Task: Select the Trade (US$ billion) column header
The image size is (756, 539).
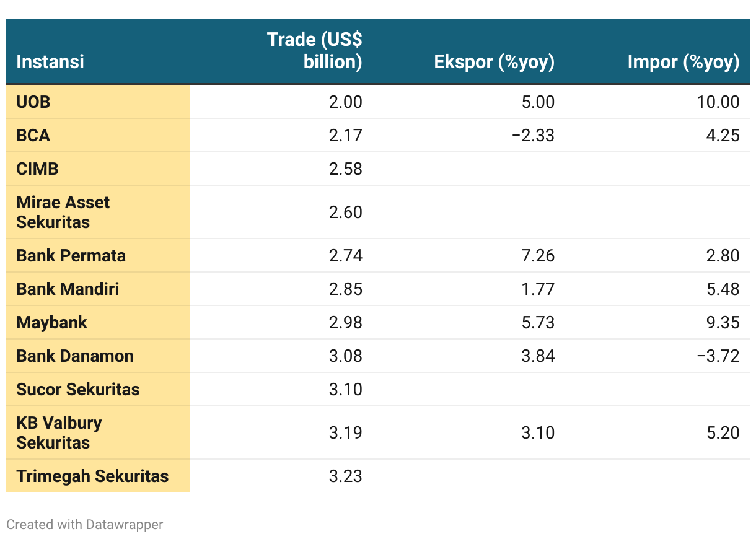Action: click(315, 51)
